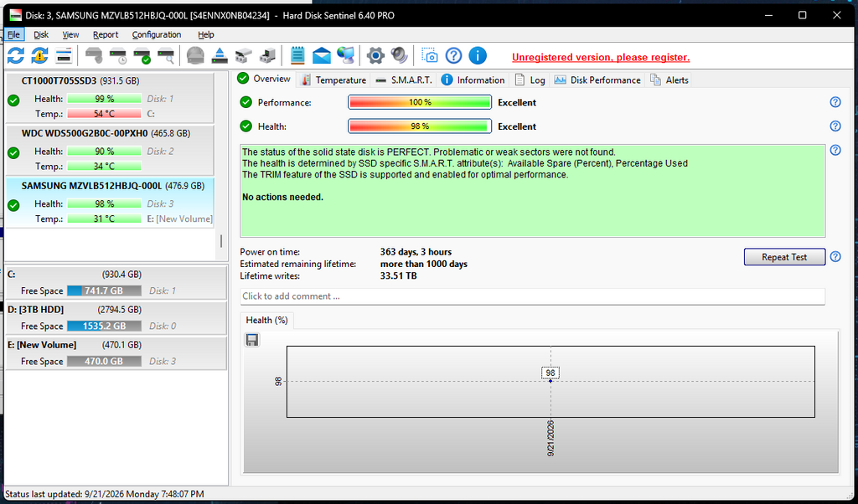The width and height of the screenshot is (858, 504).
Task: Click the Repeat Test button
Action: pos(784,257)
